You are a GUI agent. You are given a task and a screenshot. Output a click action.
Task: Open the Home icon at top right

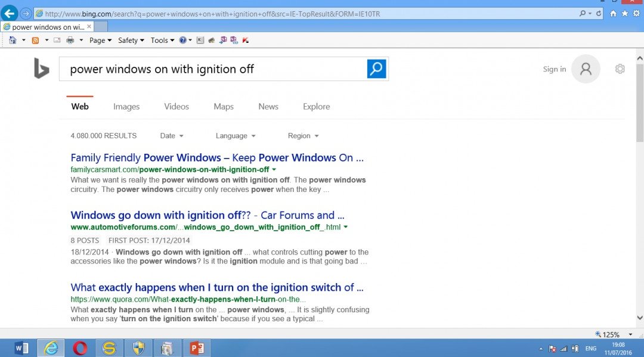(x=613, y=14)
